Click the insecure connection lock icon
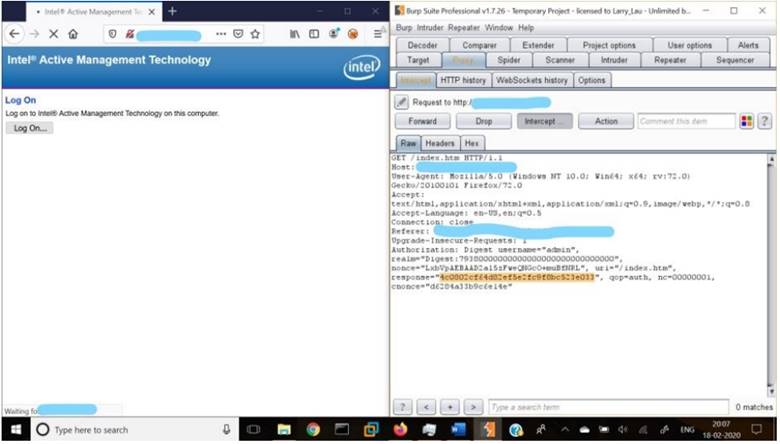The width and height of the screenshot is (780, 444). [x=130, y=34]
